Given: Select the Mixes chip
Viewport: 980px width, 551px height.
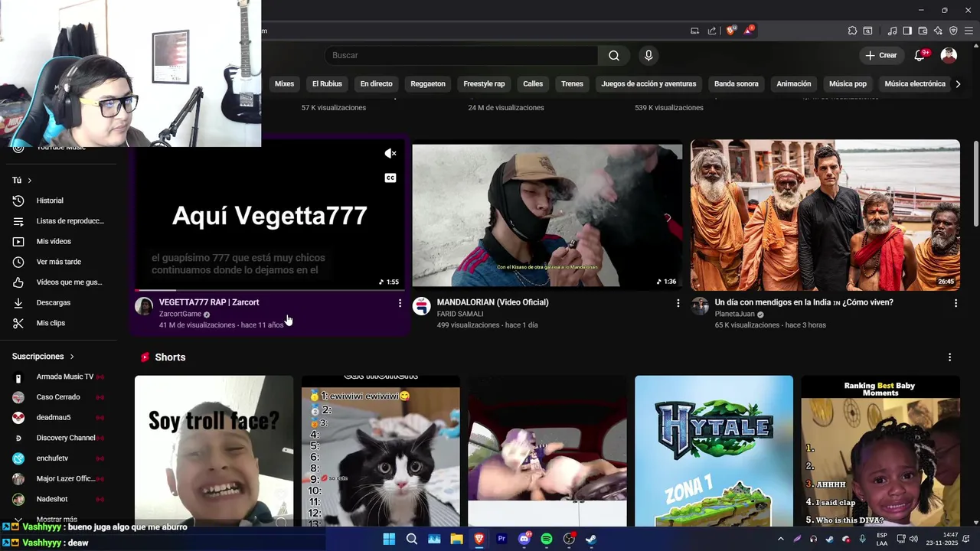Looking at the screenshot, I should pyautogui.click(x=284, y=84).
